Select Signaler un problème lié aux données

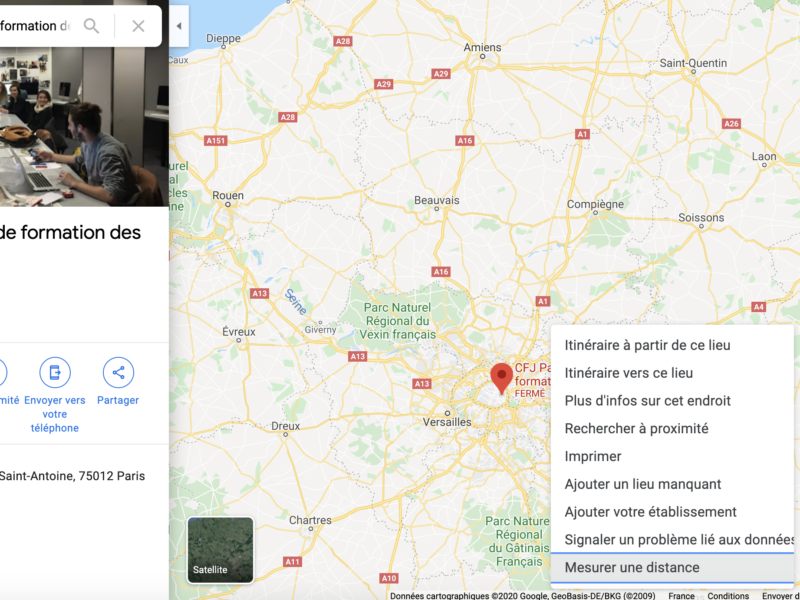pyautogui.click(x=672, y=540)
